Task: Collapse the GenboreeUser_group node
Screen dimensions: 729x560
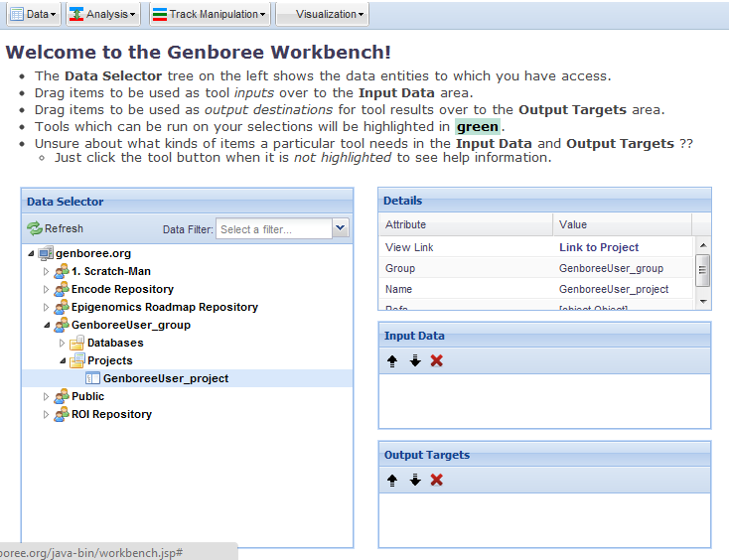Action: tap(46, 325)
